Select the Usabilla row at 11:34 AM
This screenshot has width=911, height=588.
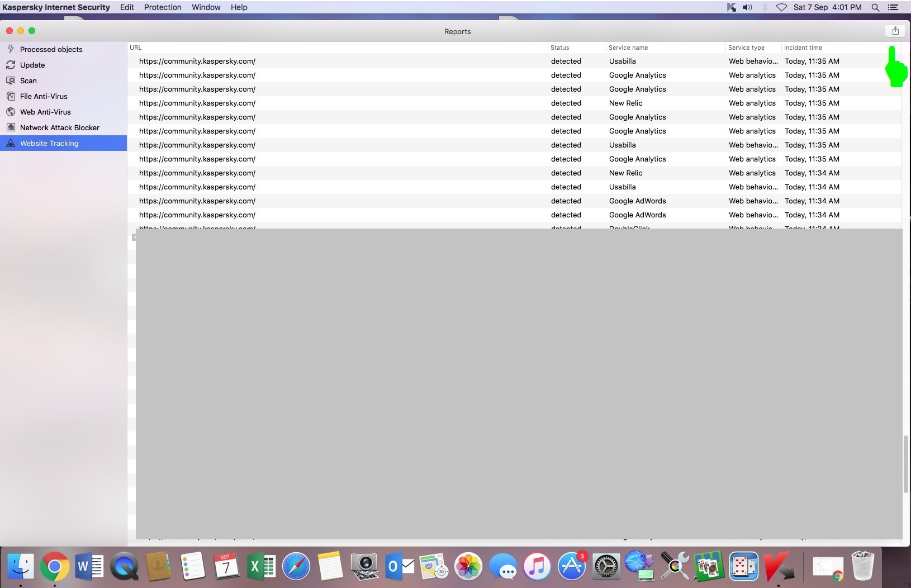click(x=514, y=187)
